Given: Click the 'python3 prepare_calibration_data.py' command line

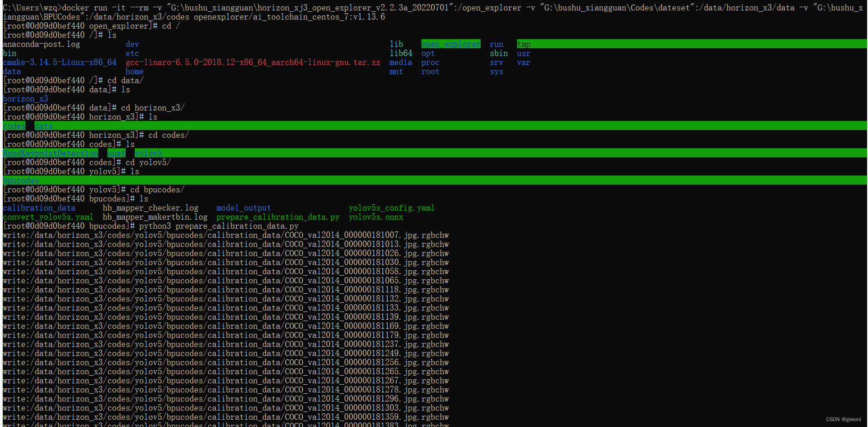Looking at the screenshot, I should [151, 226].
